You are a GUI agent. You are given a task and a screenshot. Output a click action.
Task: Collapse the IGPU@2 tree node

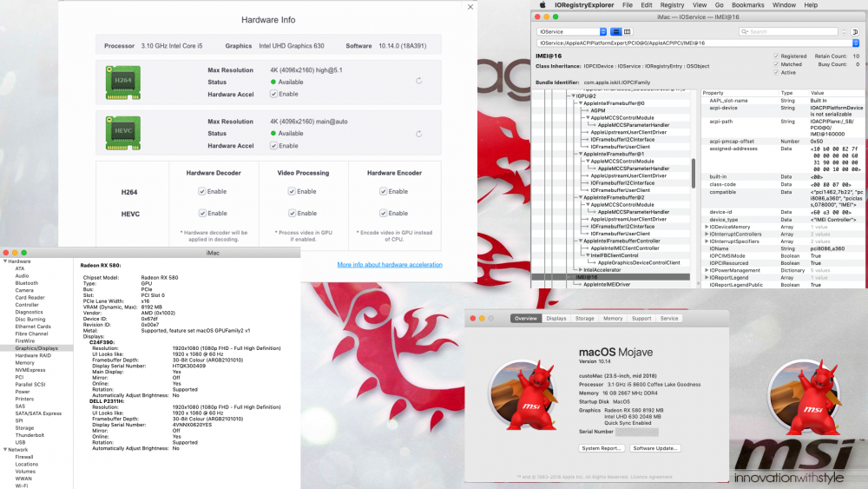[574, 96]
